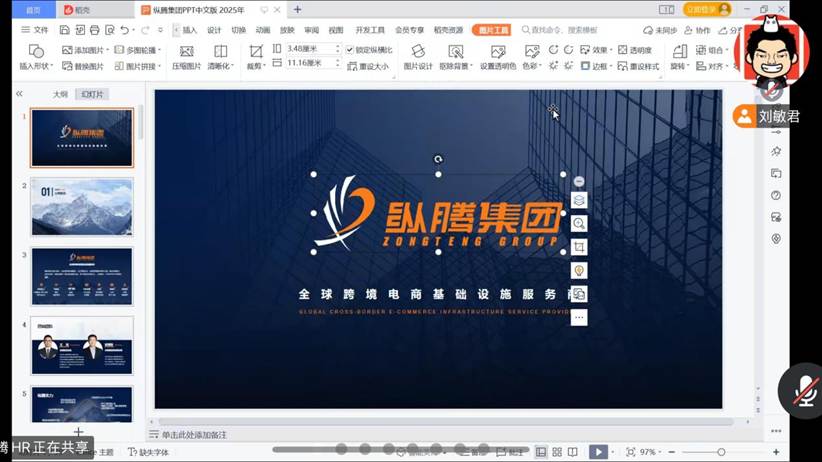Click the lightbulb icon in floating toolbar
This screenshot has height=462, width=822.
point(579,271)
